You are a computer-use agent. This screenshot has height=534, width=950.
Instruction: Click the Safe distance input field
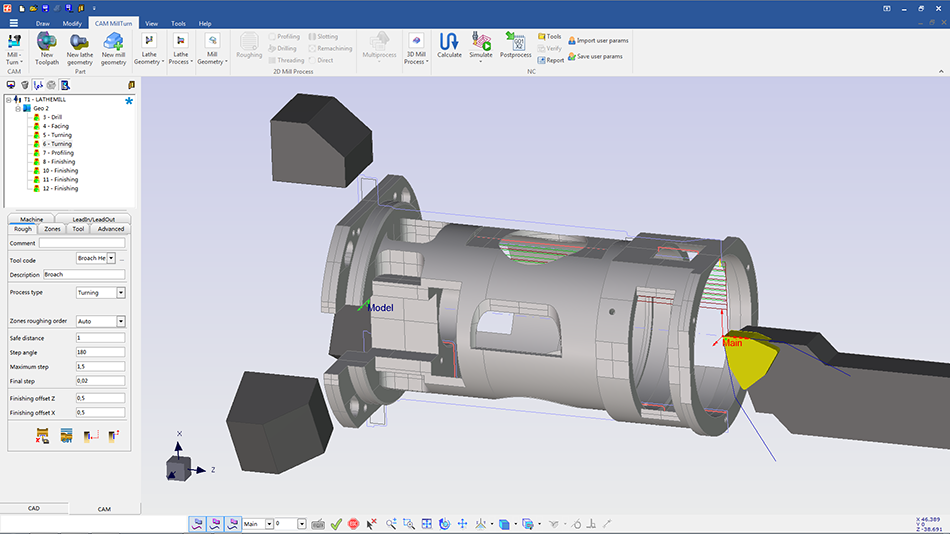[100, 338]
